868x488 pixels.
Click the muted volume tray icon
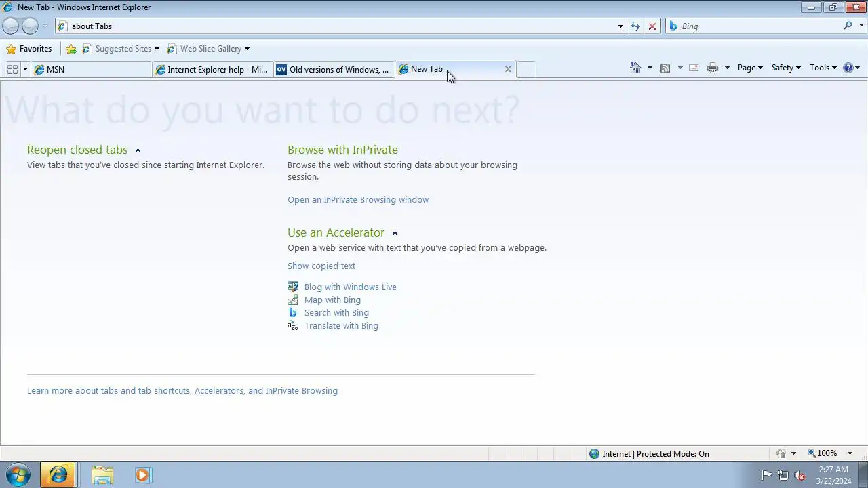(800, 475)
